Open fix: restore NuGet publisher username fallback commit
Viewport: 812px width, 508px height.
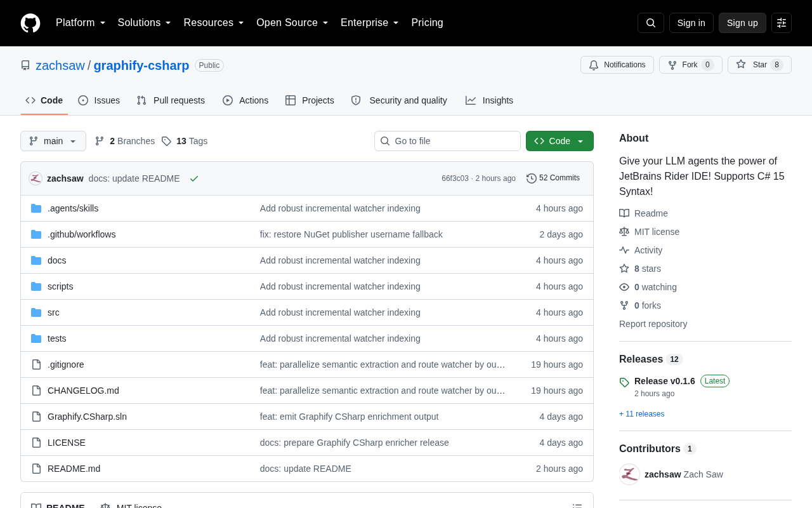click(x=351, y=234)
